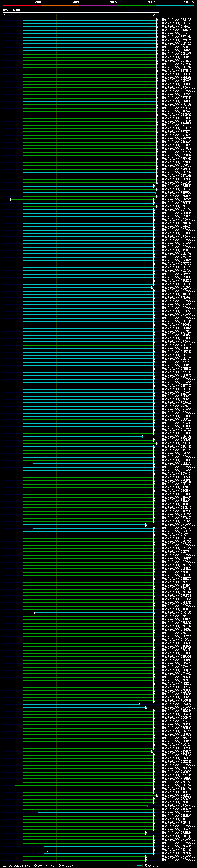This screenshot has width=197, height=868.
Task: Select hit label UniRef100_Q8LH97
Action: click(177, 84)
